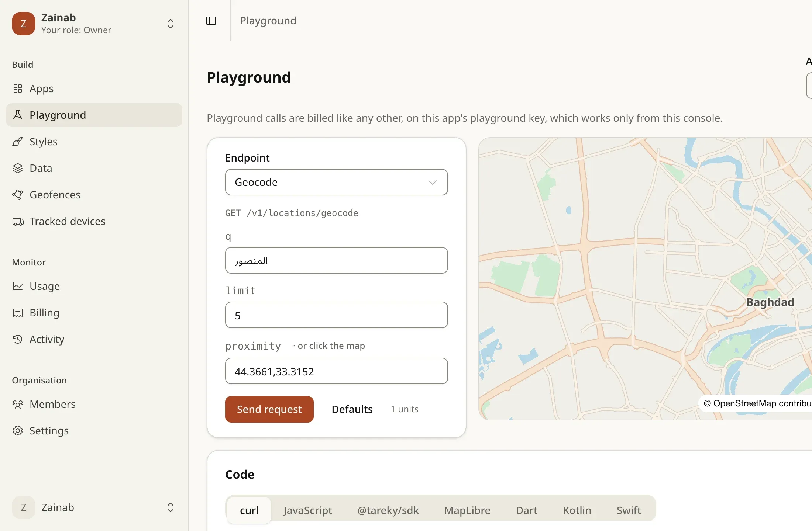This screenshot has width=812, height=531.
Task: Reset parameters with Defaults button
Action: pos(352,409)
